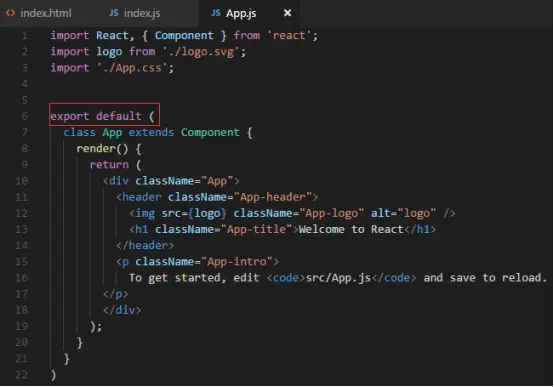This screenshot has width=554, height=387.
Task: Close the App.js tab
Action: 288,13
